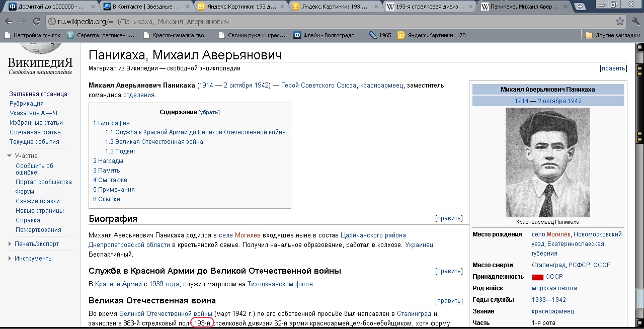Click 'править' next to the Биография heading
This screenshot has width=644, height=329.
[x=449, y=218]
